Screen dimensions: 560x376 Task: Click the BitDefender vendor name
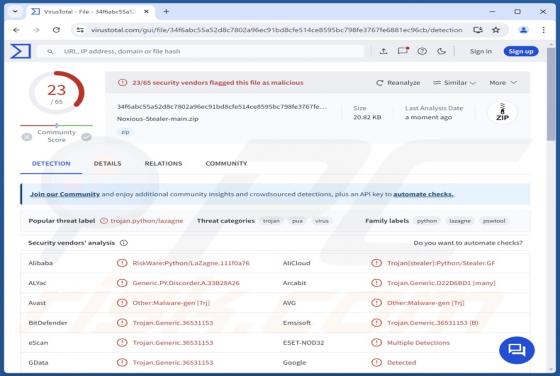tap(48, 323)
